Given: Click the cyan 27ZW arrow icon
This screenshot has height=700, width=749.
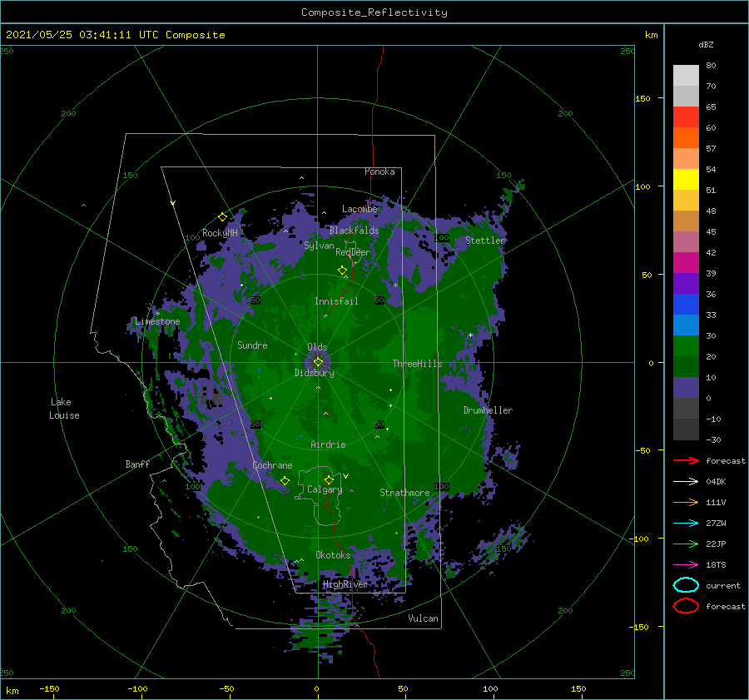Looking at the screenshot, I should pyautogui.click(x=686, y=524).
